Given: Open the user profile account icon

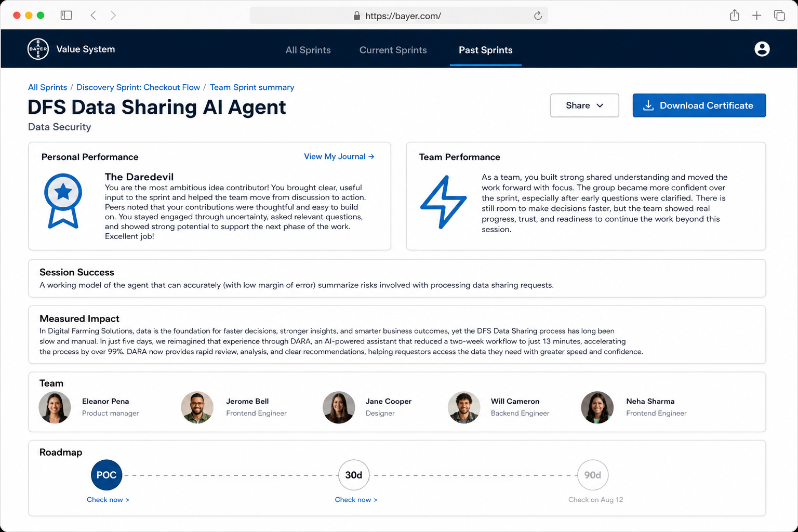Looking at the screenshot, I should click(x=762, y=49).
